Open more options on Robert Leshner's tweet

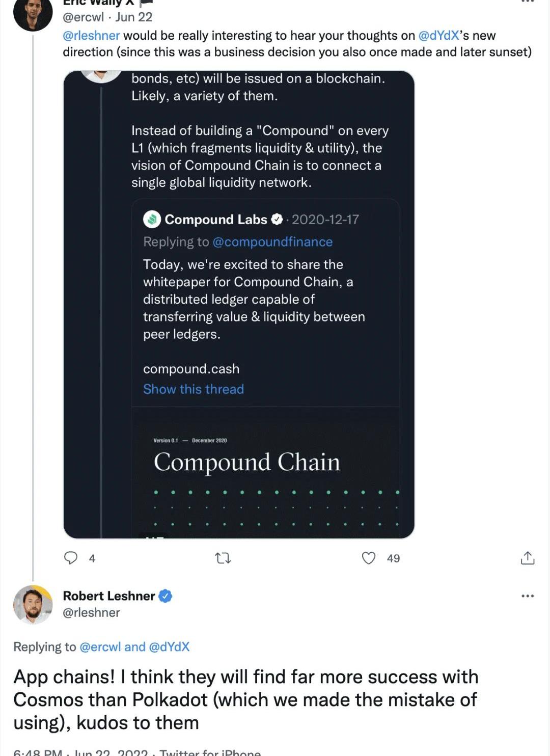tap(528, 596)
